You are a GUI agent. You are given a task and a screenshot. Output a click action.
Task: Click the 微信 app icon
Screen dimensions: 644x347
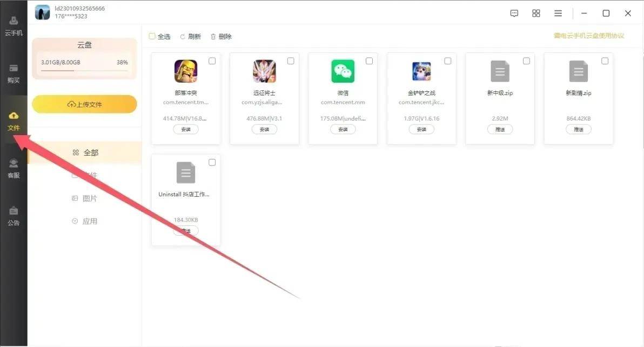343,71
